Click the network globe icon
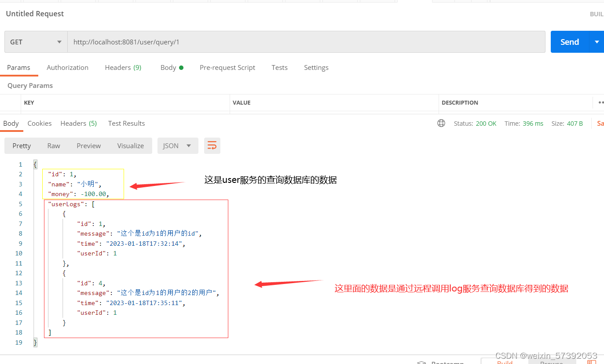 click(441, 123)
